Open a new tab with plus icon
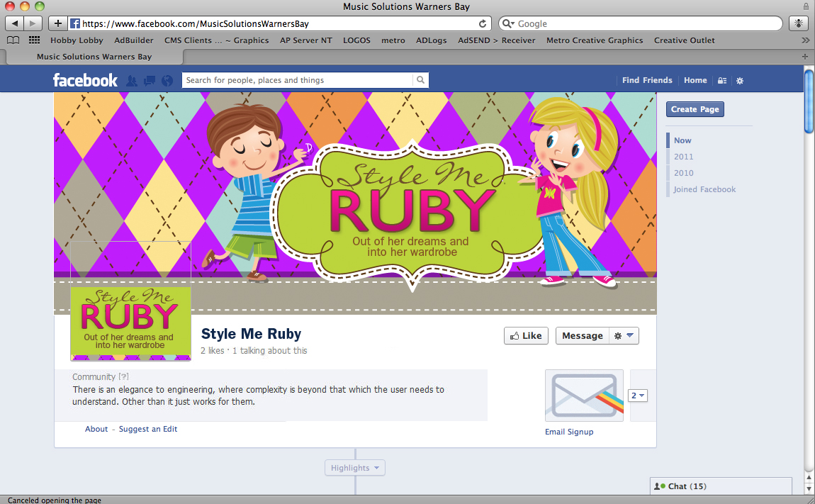 tap(804, 56)
